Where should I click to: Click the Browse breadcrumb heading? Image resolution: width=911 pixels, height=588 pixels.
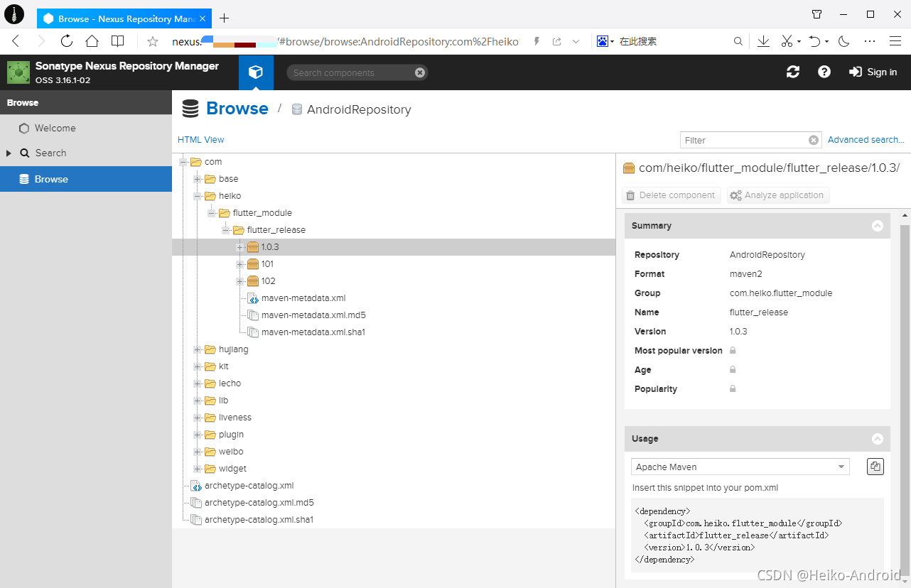[237, 109]
